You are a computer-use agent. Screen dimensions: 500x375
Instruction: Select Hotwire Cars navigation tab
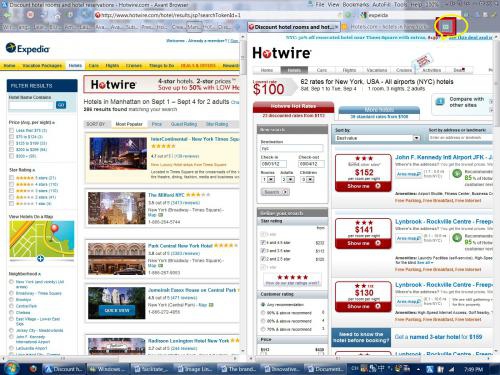(322, 70)
